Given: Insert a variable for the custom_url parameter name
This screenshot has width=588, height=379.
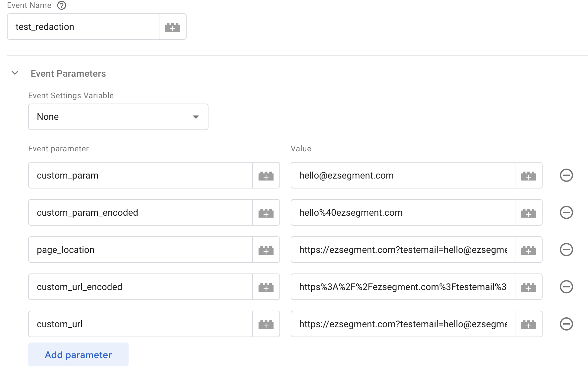Looking at the screenshot, I should click(266, 324).
